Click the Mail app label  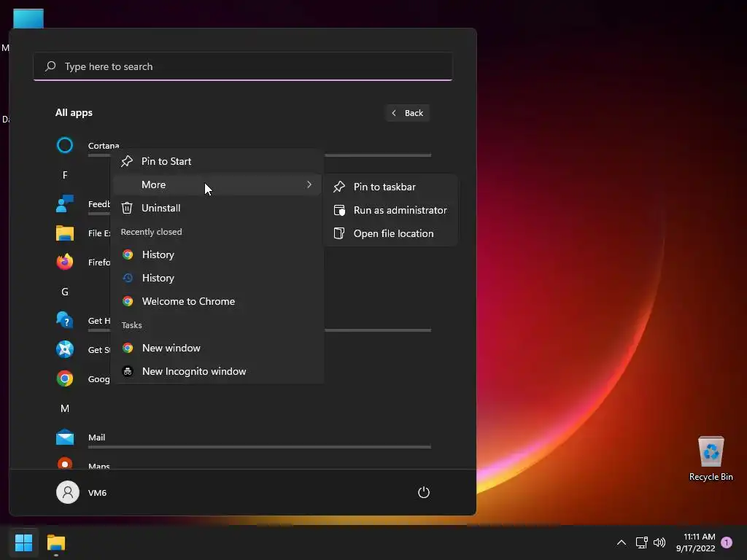point(97,437)
